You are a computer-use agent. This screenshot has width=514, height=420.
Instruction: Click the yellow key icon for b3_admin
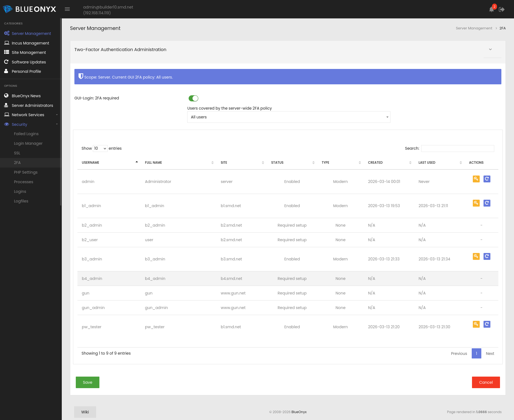tap(476, 256)
